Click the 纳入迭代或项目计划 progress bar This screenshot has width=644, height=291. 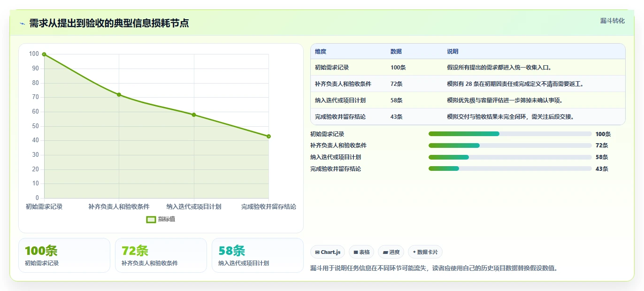(x=510, y=157)
